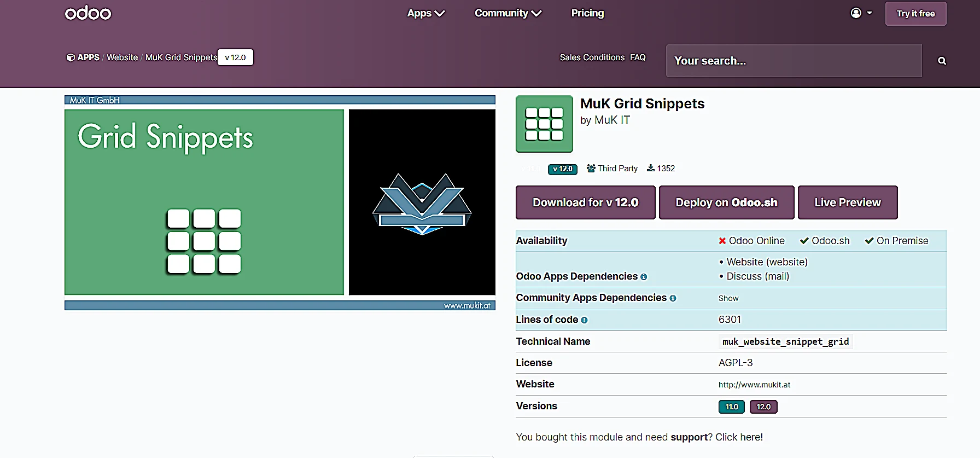Click the MuK Grid Snippets title
Image resolution: width=980 pixels, height=458 pixels.
(x=642, y=104)
